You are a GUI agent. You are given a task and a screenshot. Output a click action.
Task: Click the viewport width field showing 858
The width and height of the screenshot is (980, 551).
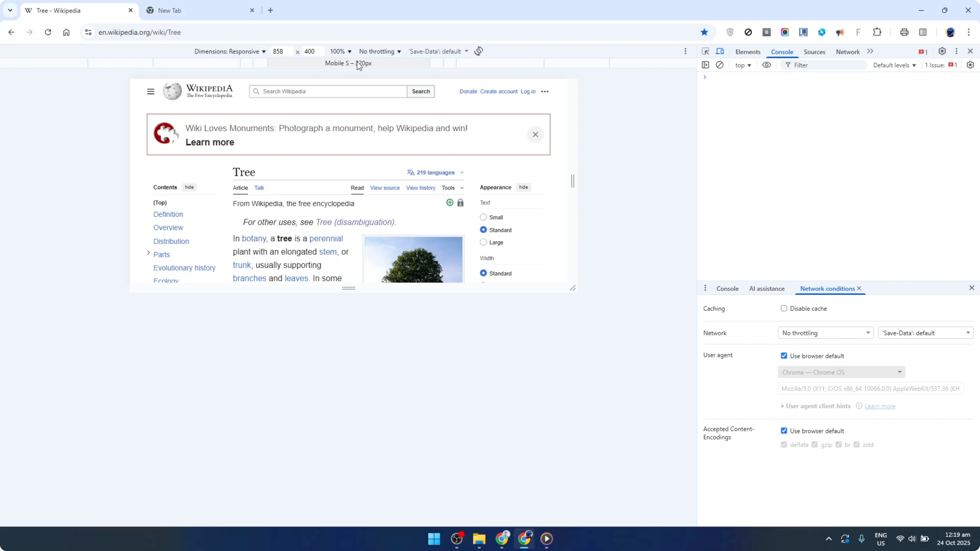(281, 51)
